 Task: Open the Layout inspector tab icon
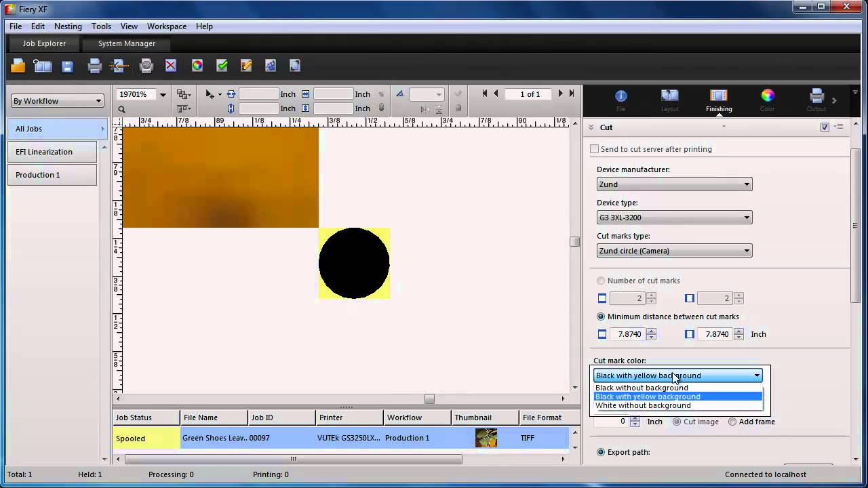click(x=669, y=100)
